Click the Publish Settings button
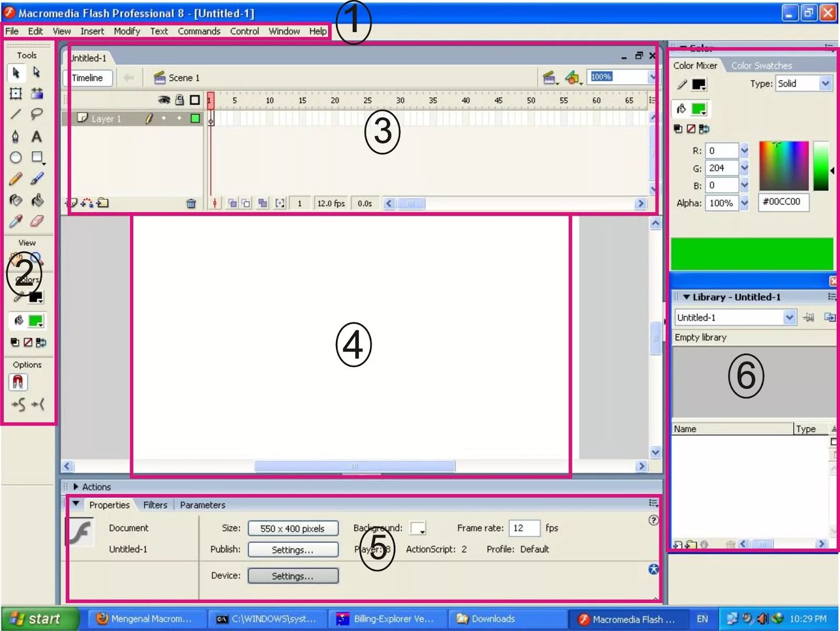 tap(293, 550)
